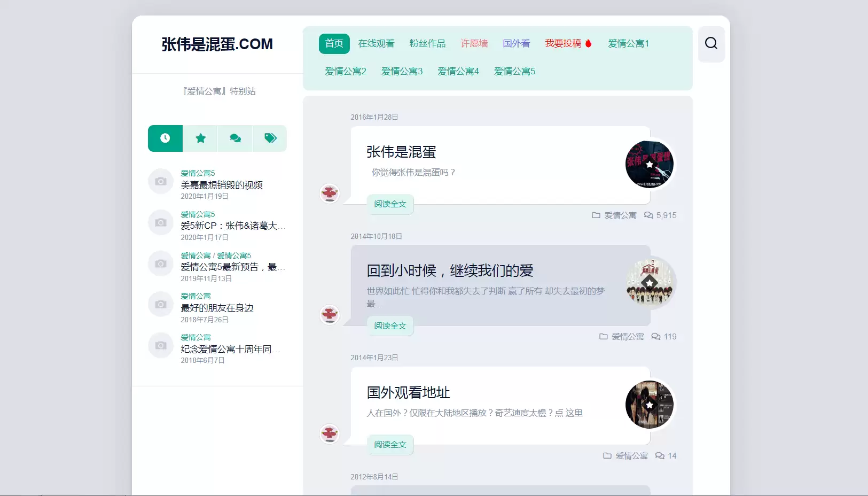This screenshot has height=496, width=868.
Task: Click camera thumbnail beside 最好的朋友在身边
Action: tap(161, 305)
